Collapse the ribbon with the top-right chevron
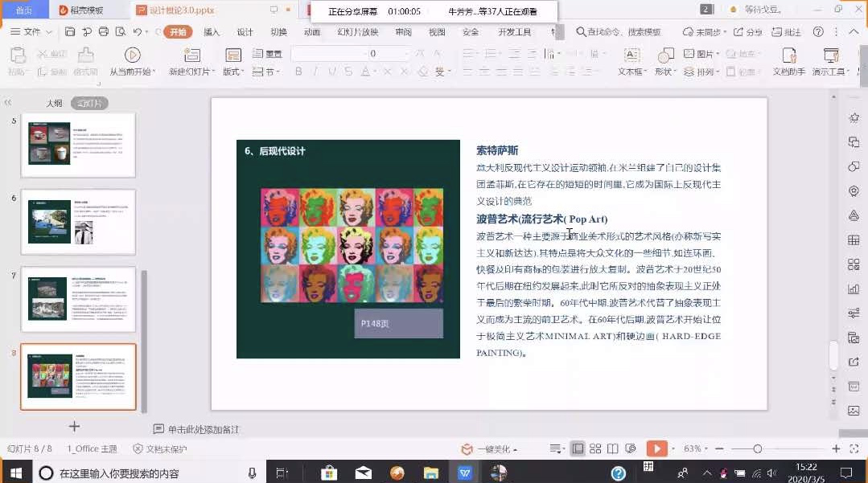 [854, 32]
